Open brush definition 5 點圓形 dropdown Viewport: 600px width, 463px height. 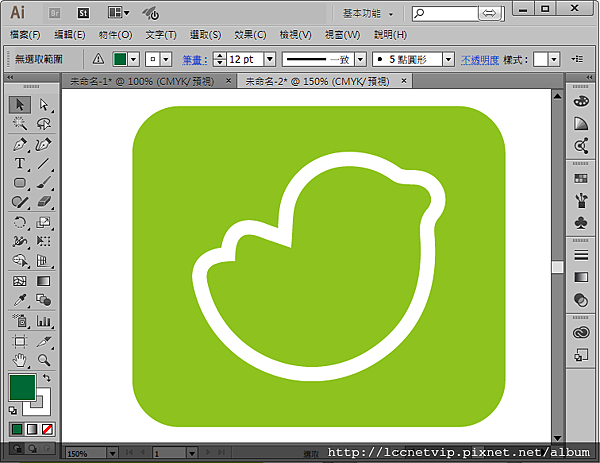point(448,59)
